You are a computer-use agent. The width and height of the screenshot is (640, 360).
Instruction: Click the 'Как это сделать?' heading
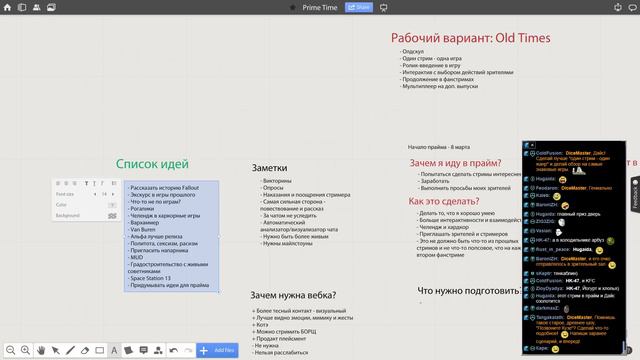coord(444,201)
